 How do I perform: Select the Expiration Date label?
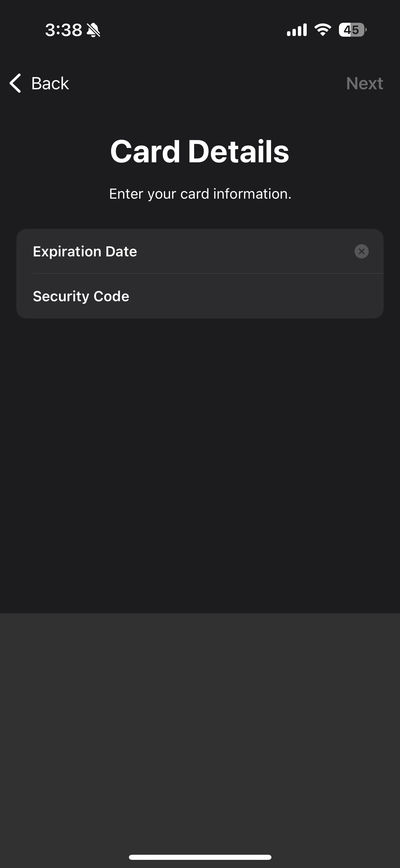pyautogui.click(x=85, y=252)
